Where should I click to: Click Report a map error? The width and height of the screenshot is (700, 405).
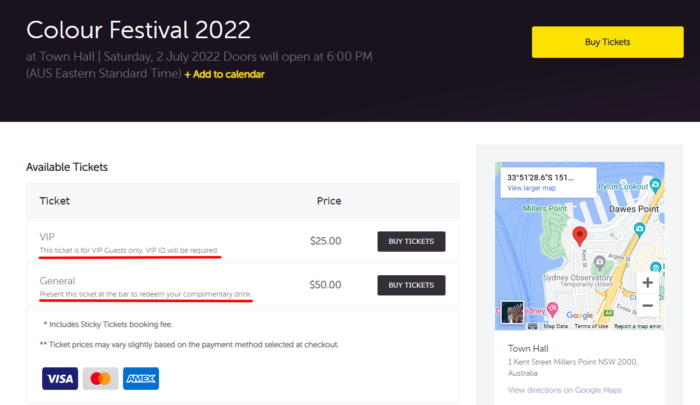638,326
